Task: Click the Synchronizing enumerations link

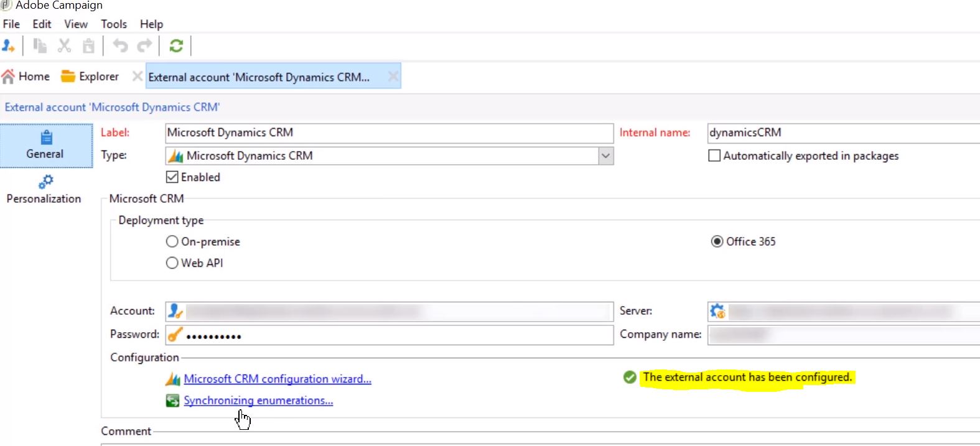Action: pyautogui.click(x=258, y=401)
